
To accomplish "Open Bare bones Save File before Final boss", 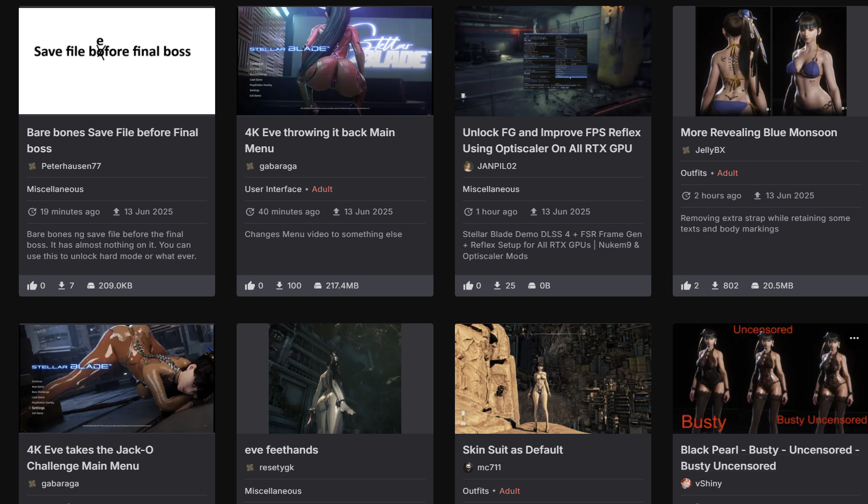I will pyautogui.click(x=113, y=140).
